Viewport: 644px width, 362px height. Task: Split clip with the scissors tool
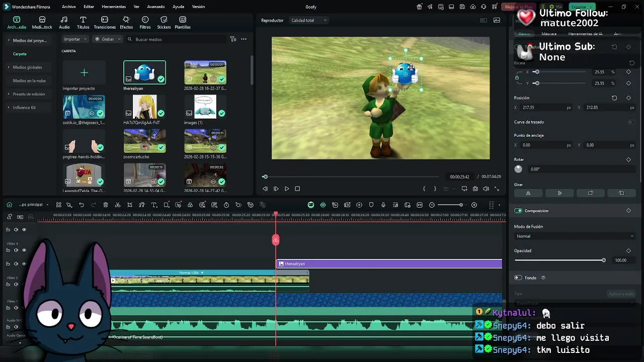click(118, 205)
